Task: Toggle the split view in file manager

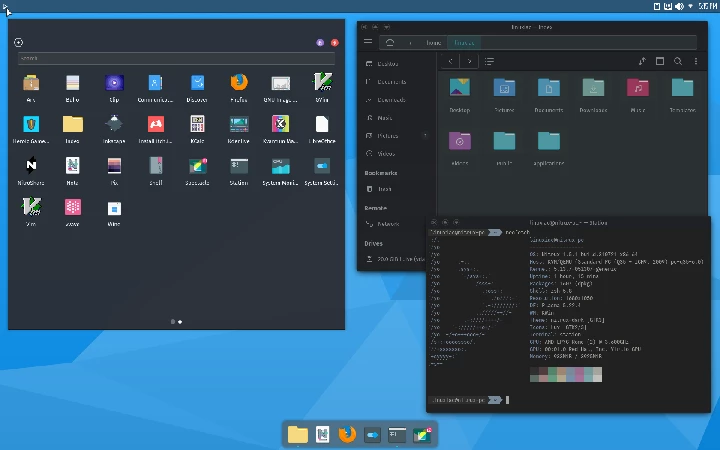Action: tap(660, 61)
